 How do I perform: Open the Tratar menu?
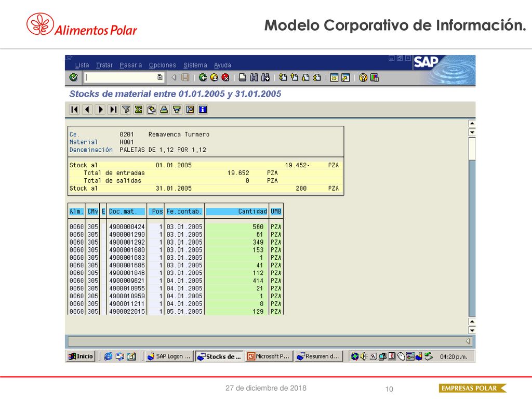(x=104, y=65)
